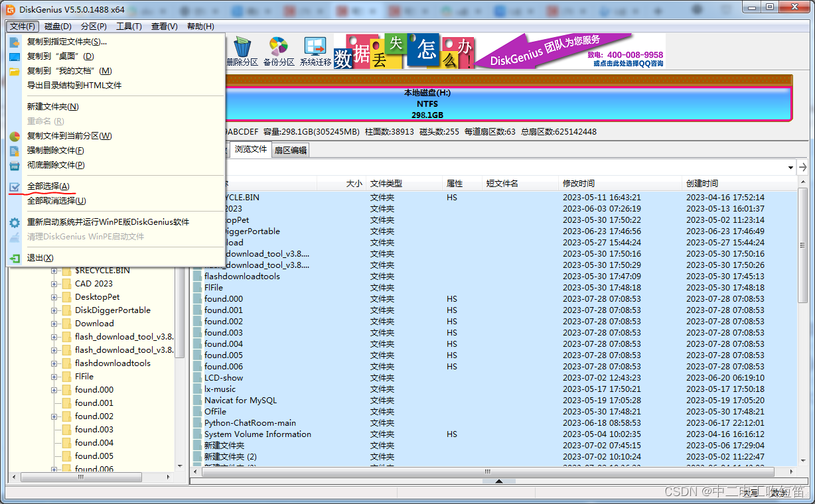Click folder icon of found.001 in tree
The width and height of the screenshot is (815, 504).
coord(66,403)
